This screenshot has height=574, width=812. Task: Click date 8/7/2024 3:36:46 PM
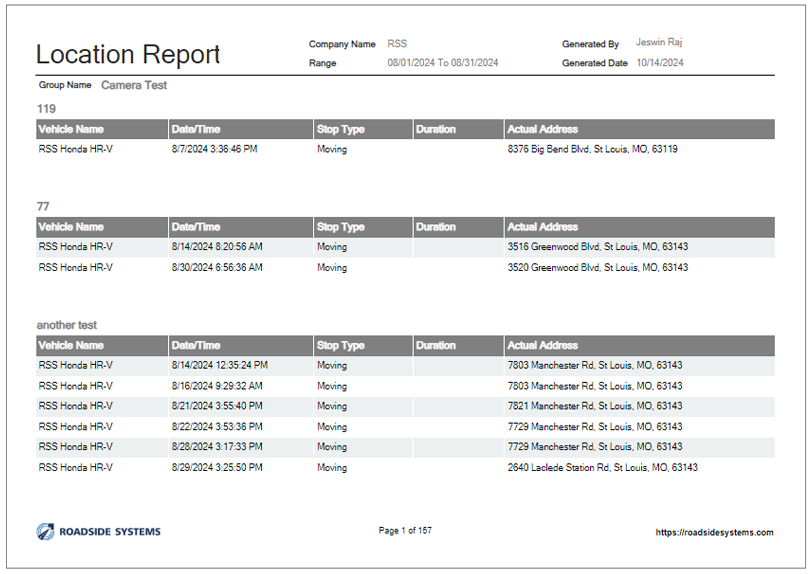point(214,149)
